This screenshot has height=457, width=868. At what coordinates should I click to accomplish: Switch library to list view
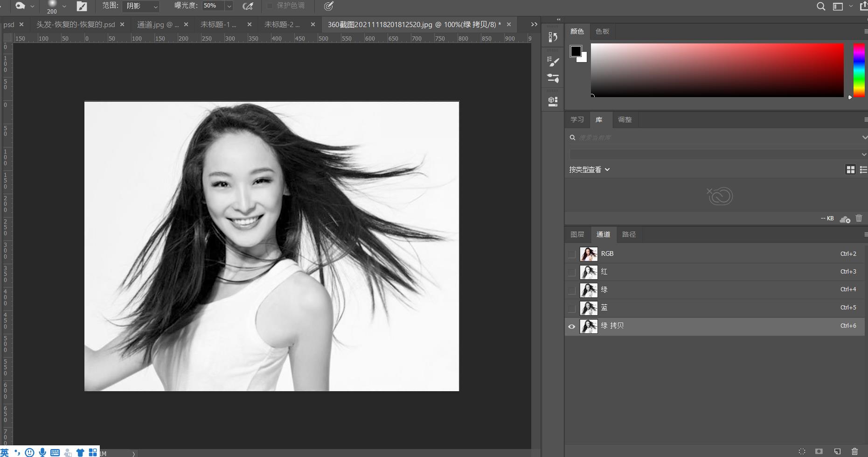tap(863, 169)
